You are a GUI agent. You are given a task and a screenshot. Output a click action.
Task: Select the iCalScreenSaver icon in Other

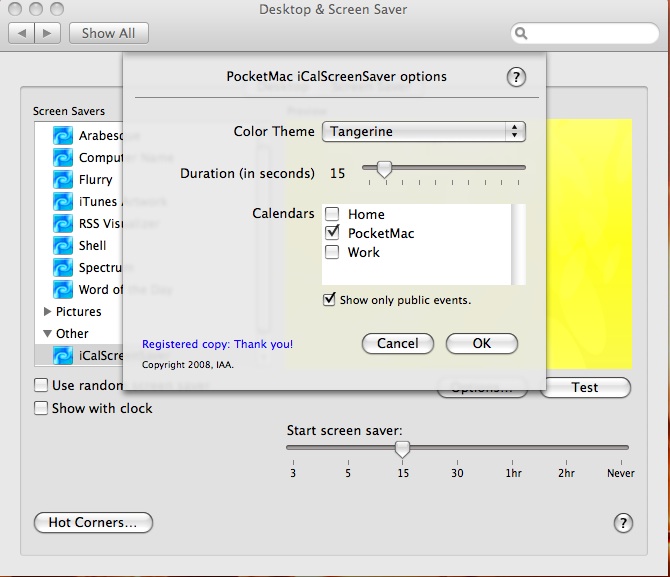[x=63, y=355]
